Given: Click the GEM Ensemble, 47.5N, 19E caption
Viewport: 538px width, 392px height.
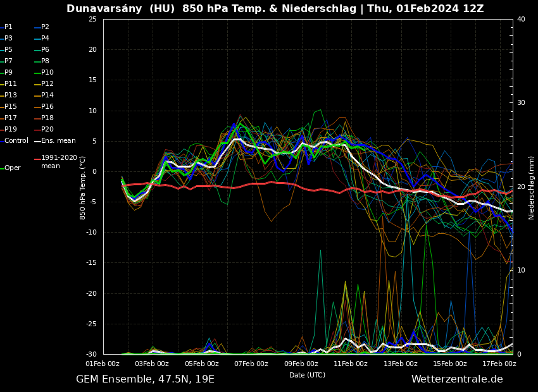Looking at the screenshot, I should tap(145, 379).
